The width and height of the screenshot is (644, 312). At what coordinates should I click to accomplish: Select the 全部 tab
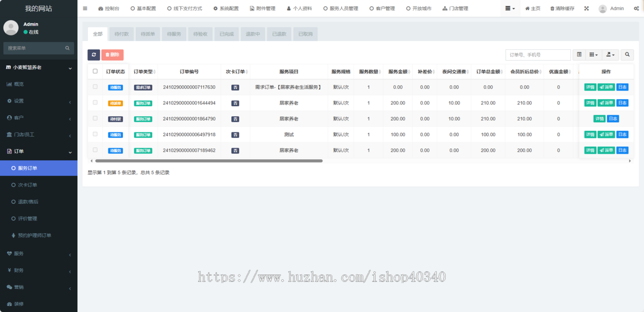coord(98,34)
